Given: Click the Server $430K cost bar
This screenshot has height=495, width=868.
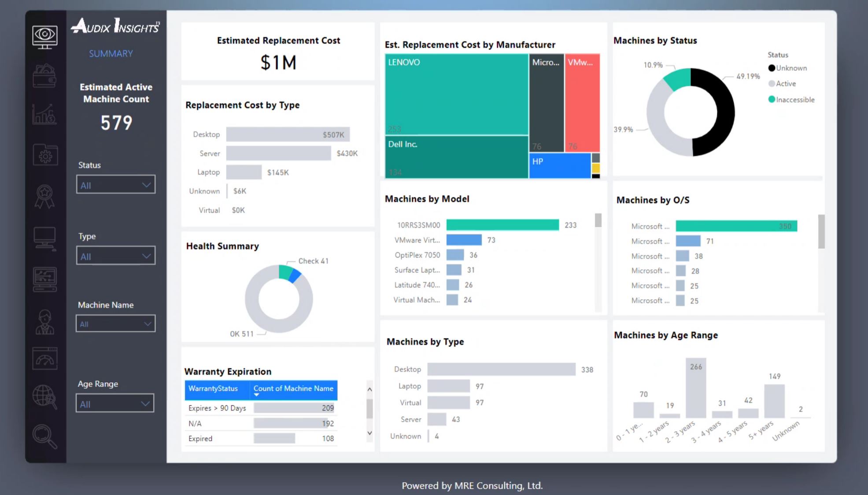Looking at the screenshot, I should (x=278, y=153).
